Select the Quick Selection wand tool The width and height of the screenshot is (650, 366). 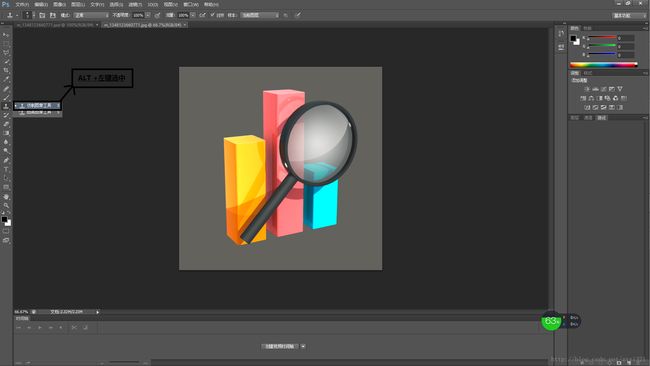6,61
